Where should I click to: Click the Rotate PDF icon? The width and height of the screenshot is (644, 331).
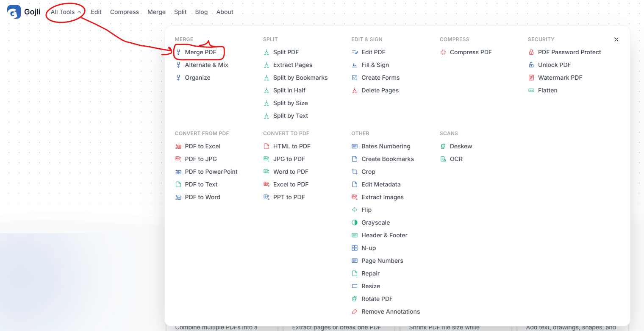click(355, 299)
